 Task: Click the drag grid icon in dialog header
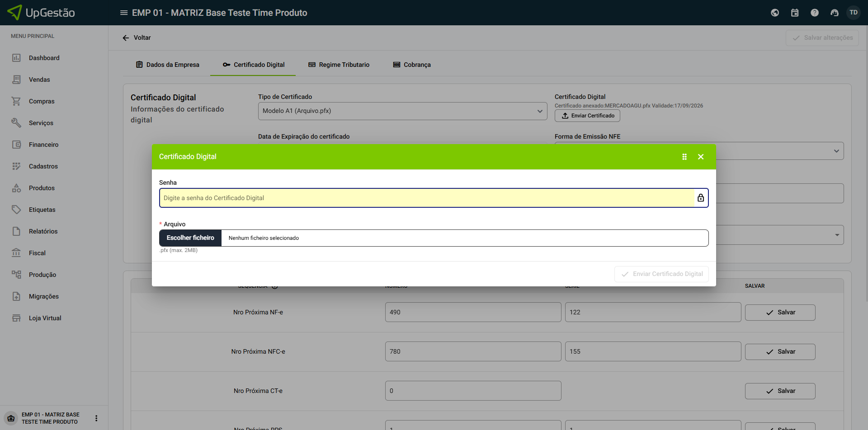684,157
